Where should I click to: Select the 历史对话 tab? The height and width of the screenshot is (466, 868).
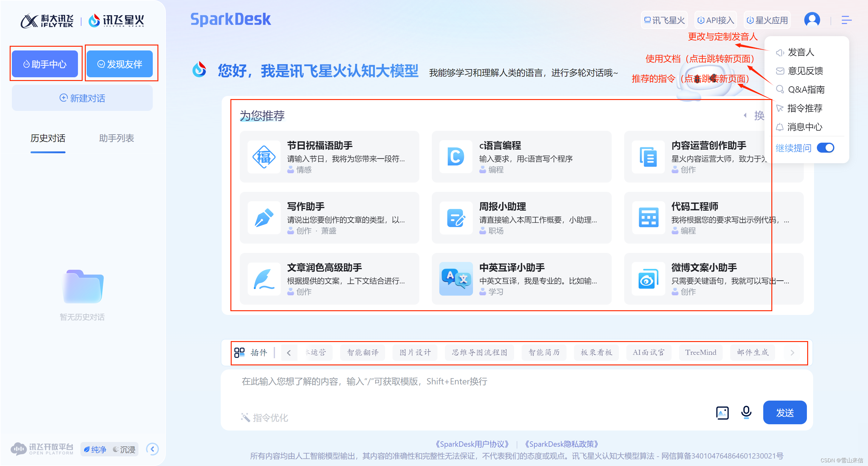48,138
